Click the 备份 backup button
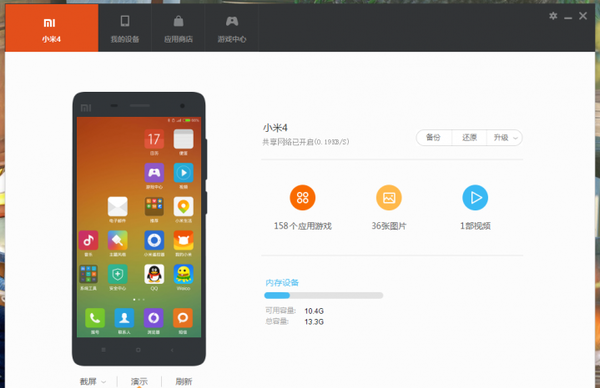The height and width of the screenshot is (388, 600). coord(434,137)
